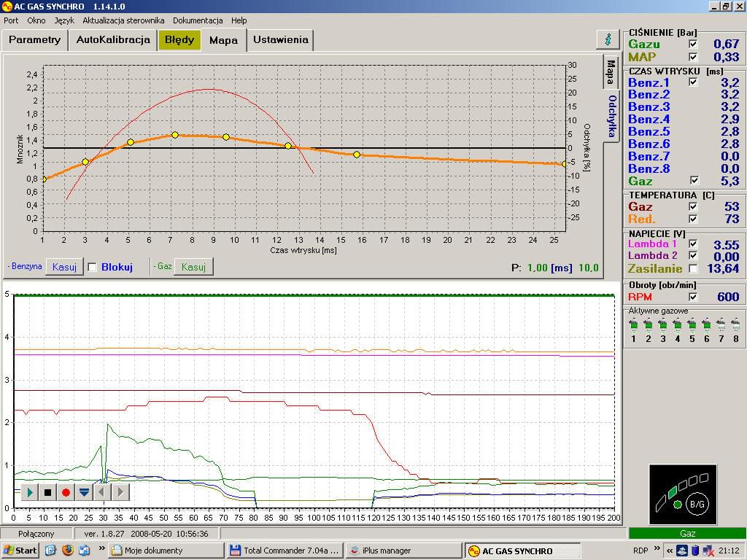Image resolution: width=747 pixels, height=560 pixels.
Task: Click gas injector 5 icon
Action: pyautogui.click(x=692, y=325)
